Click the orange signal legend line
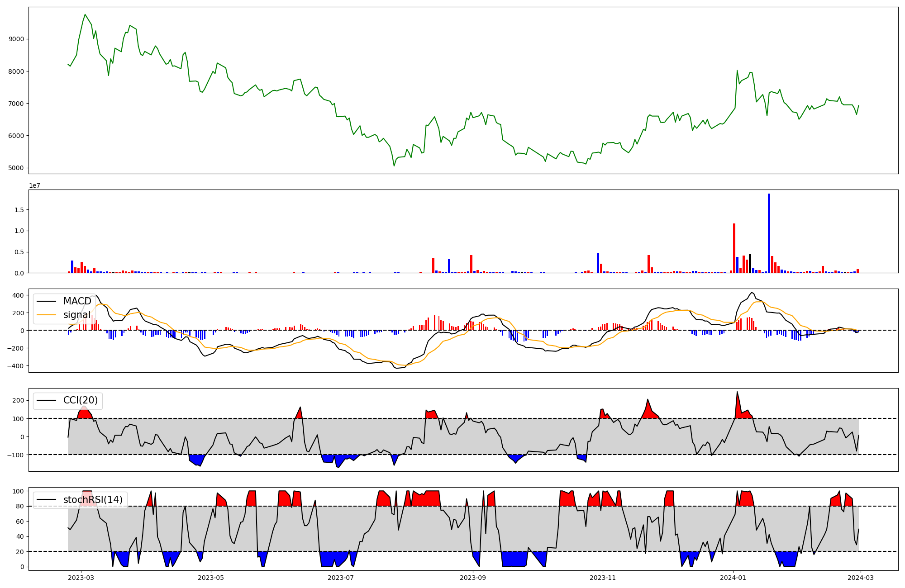Screen dimensions: 905x588 coord(46,315)
